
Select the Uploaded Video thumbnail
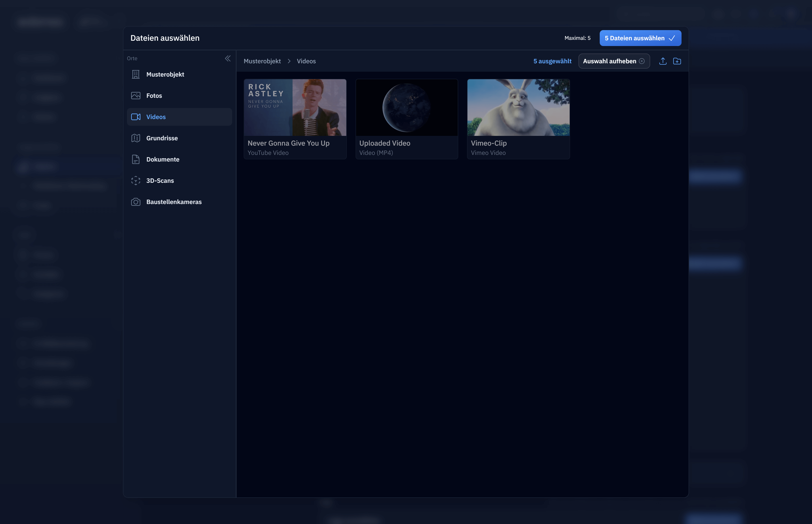(406, 108)
